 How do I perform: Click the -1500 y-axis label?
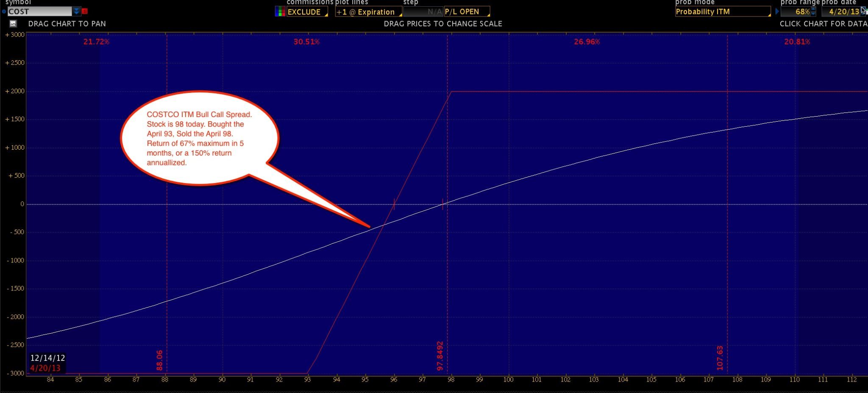[15, 288]
